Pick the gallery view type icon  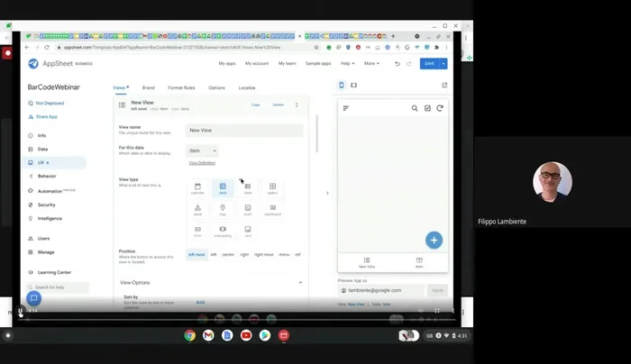click(272, 188)
